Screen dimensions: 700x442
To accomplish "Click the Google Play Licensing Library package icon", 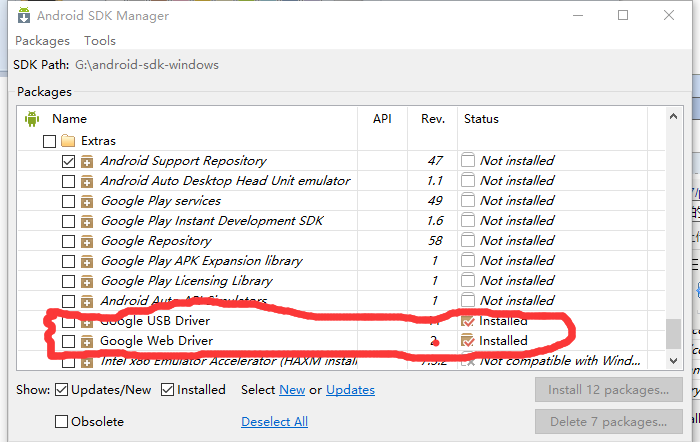I will (x=87, y=281).
